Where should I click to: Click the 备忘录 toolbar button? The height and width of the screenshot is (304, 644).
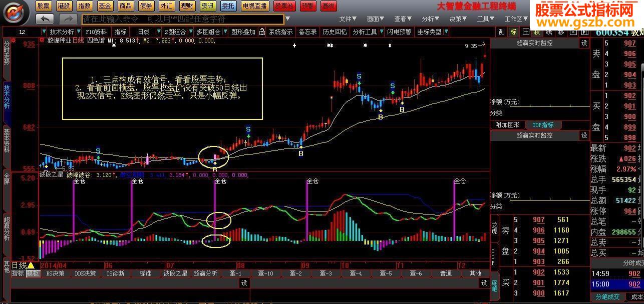point(308,31)
